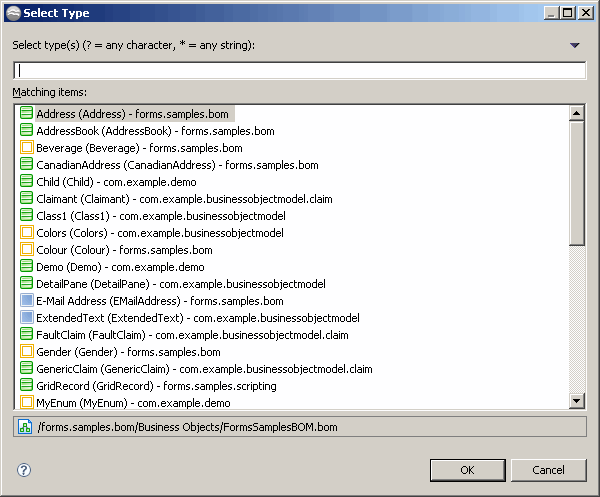
Task: Click the green icon beside GridRecord
Action: point(26,386)
